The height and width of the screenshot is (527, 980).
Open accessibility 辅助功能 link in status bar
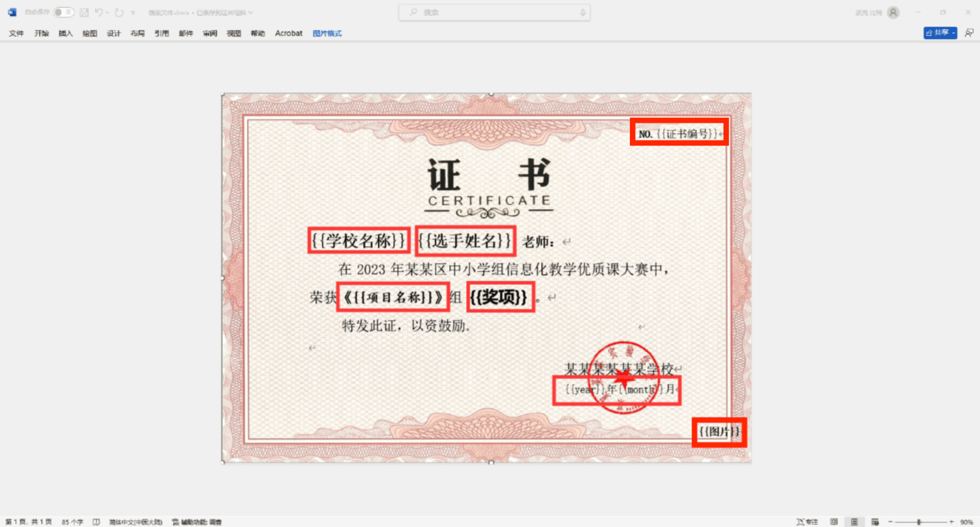pyautogui.click(x=199, y=522)
